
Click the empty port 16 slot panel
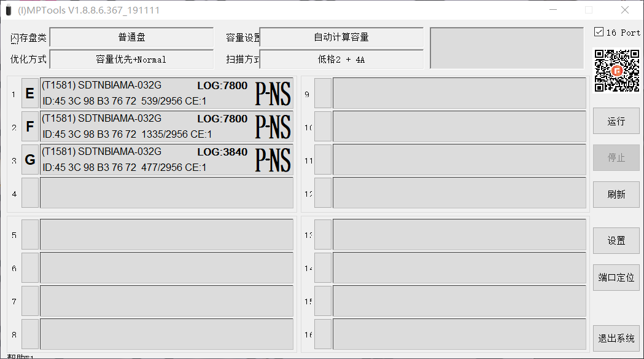click(x=459, y=334)
